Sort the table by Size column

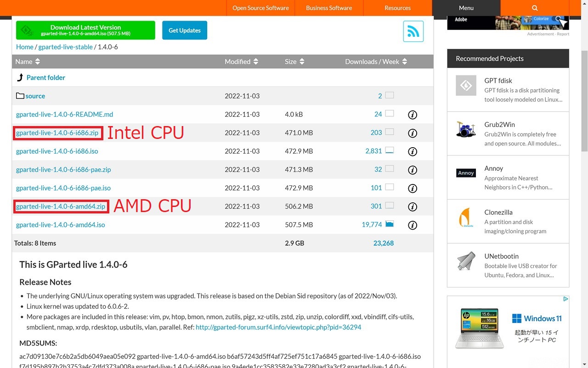[294, 62]
